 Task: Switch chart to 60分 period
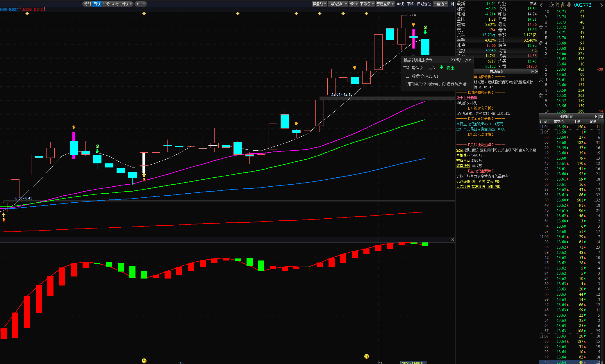(106, 4)
